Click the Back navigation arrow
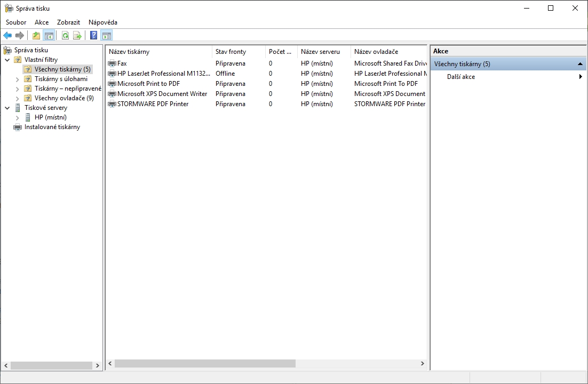The image size is (588, 384). click(7, 35)
